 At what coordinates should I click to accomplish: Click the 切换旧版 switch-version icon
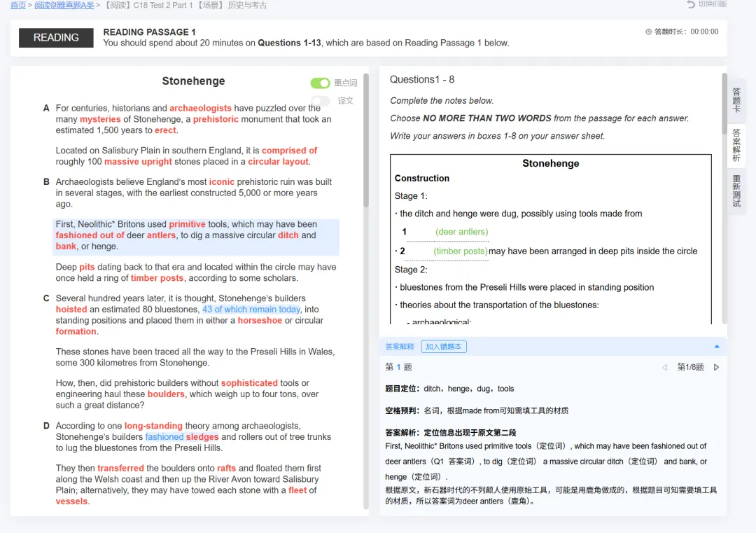pos(691,4)
